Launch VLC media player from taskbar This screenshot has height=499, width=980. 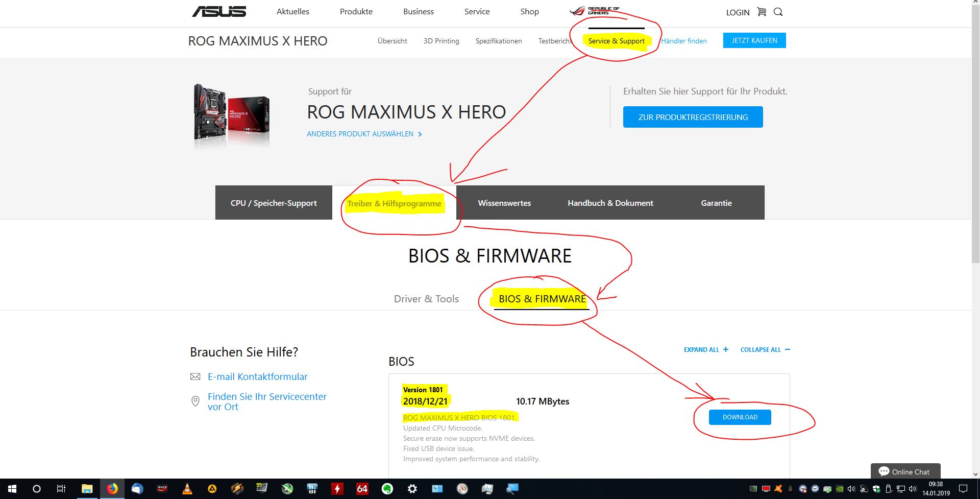click(187, 489)
